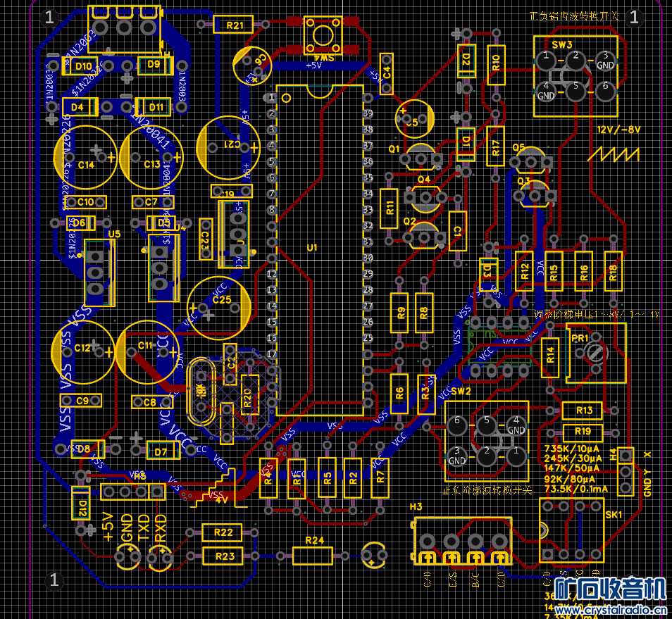The image size is (672, 619).
Task: Click resistor R12
Action: (524, 271)
